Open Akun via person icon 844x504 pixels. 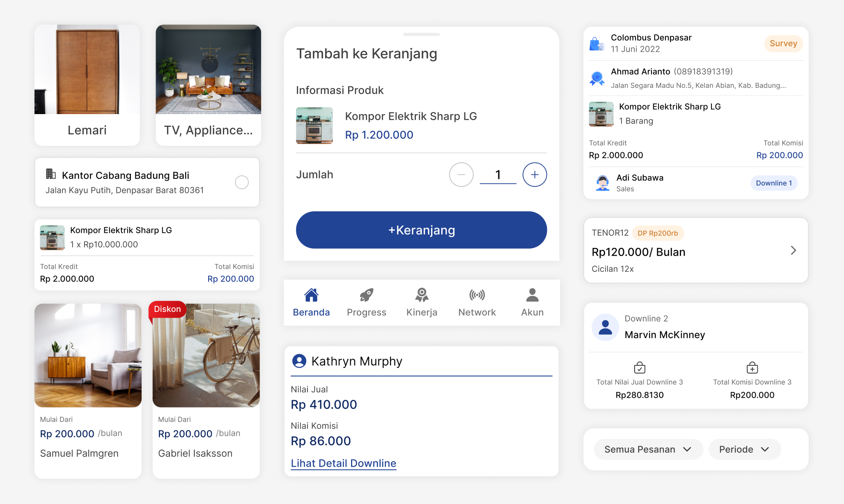[532, 295]
